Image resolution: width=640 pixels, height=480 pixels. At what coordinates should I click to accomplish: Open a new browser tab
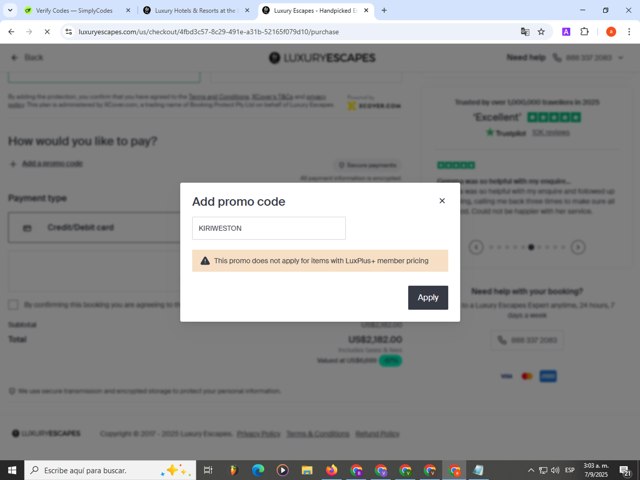tap(384, 11)
